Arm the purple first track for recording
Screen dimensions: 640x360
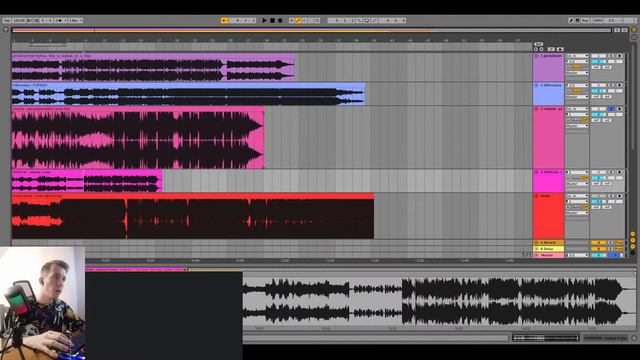[619, 56]
